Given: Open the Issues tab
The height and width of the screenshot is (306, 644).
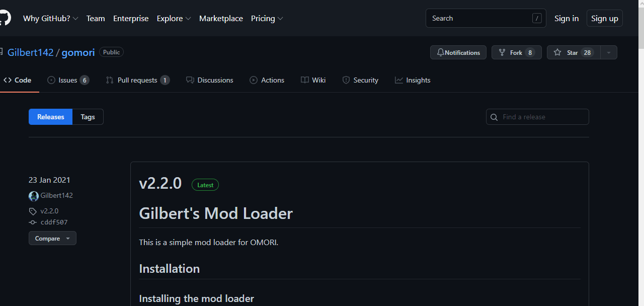Looking at the screenshot, I should pos(68,80).
